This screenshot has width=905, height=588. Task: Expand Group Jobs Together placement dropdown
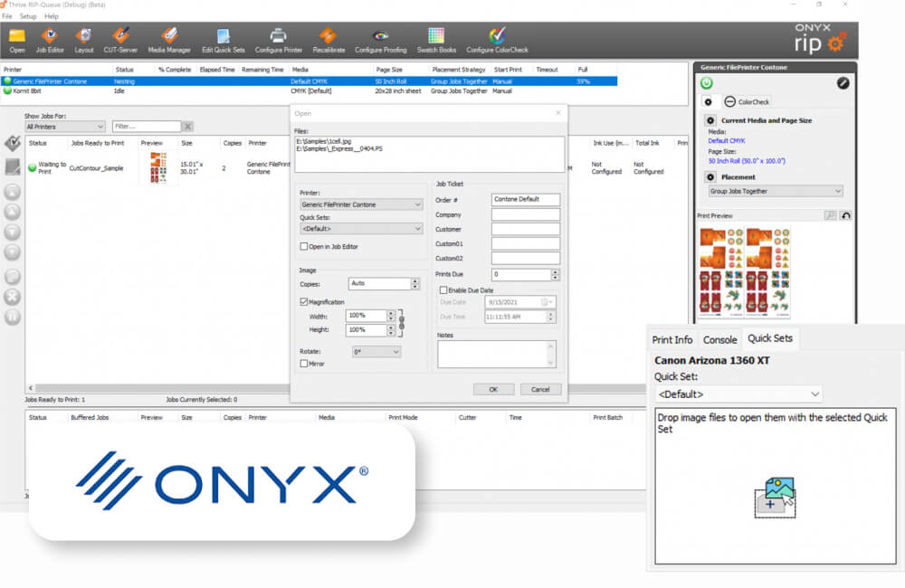point(776,191)
